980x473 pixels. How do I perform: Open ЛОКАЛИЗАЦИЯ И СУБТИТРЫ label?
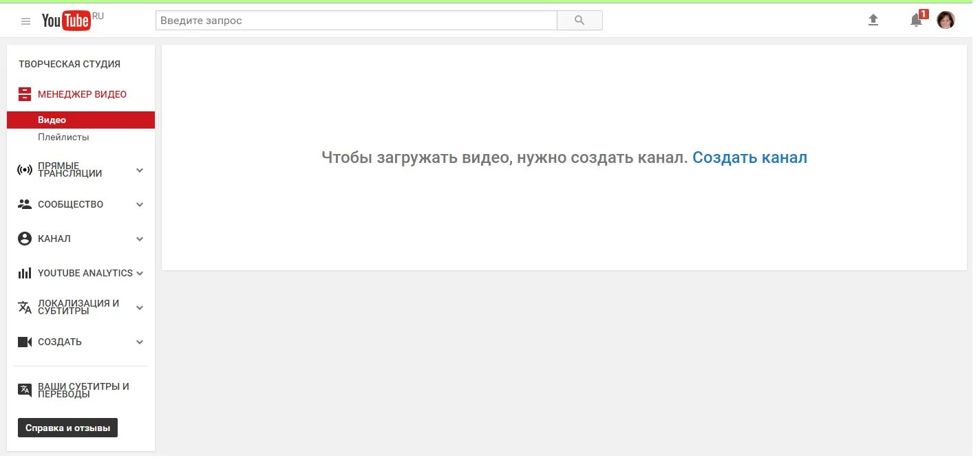pos(78,307)
